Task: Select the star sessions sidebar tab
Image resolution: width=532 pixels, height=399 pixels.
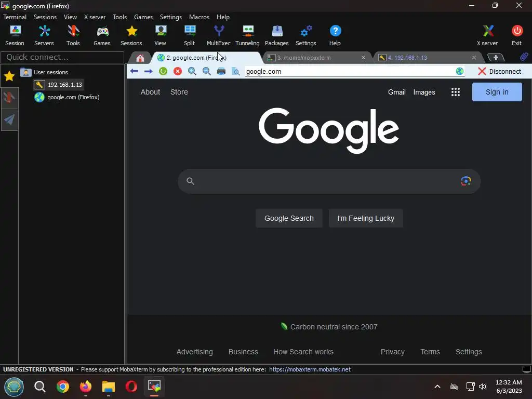Action: click(x=9, y=76)
